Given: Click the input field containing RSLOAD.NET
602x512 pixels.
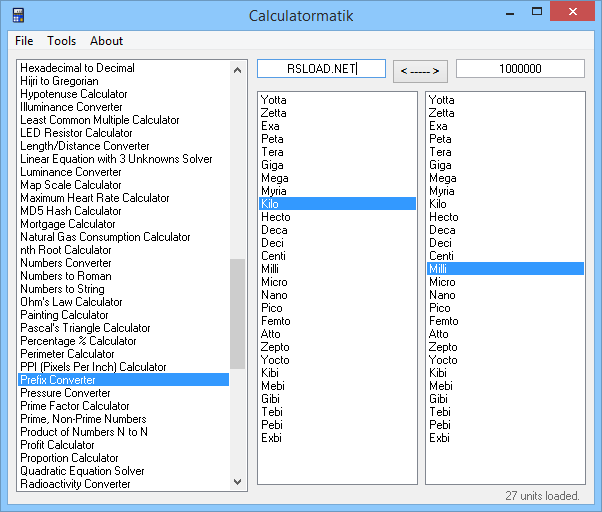Looking at the screenshot, I should (321, 69).
